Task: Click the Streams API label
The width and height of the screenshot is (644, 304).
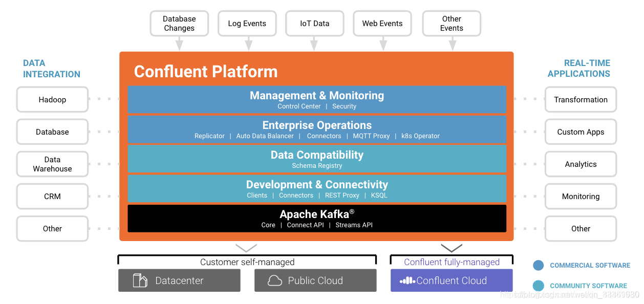Action: 354,225
